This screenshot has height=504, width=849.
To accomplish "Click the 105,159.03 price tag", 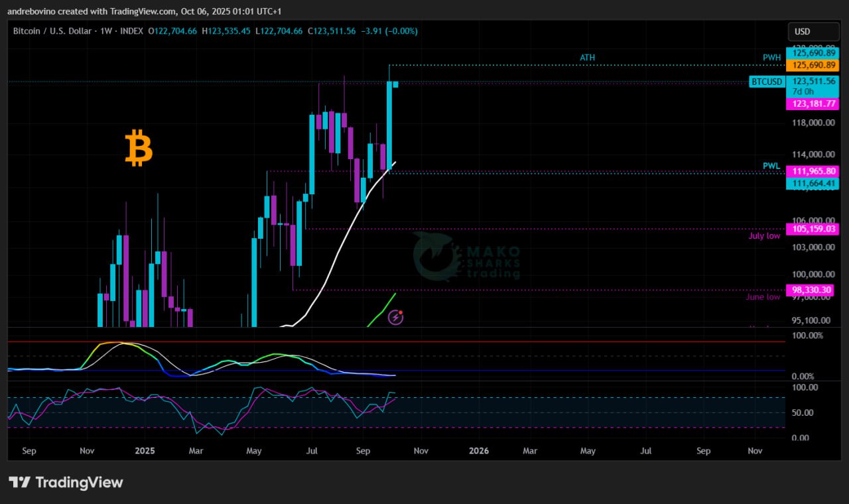I will pyautogui.click(x=812, y=229).
